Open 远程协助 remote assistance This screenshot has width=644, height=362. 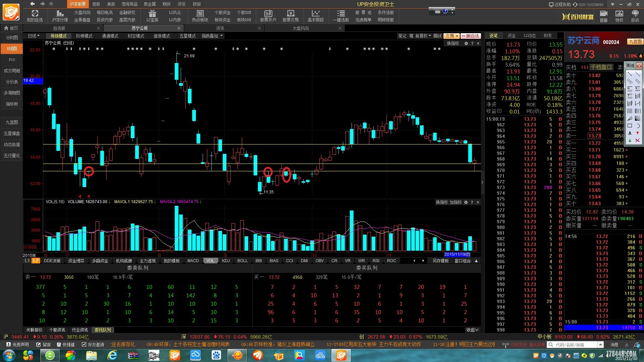click(x=559, y=4)
